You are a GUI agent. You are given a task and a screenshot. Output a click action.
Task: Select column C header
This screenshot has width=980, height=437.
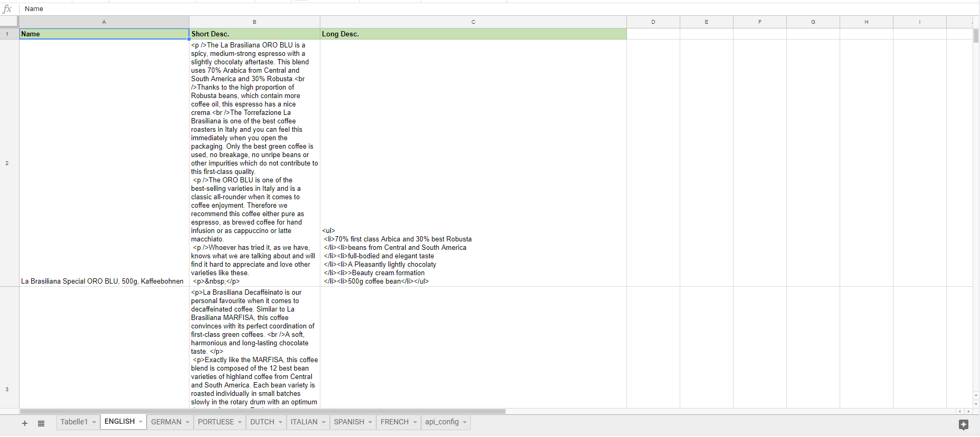(473, 22)
